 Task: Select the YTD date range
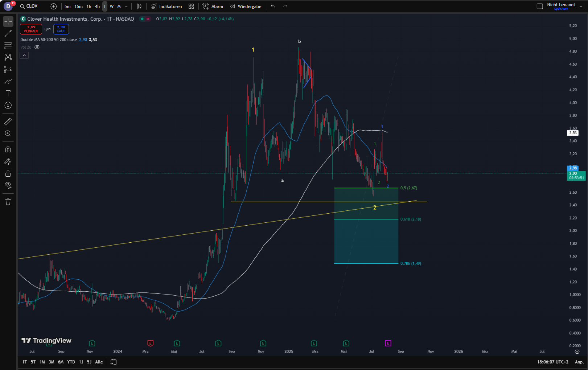[x=71, y=362]
